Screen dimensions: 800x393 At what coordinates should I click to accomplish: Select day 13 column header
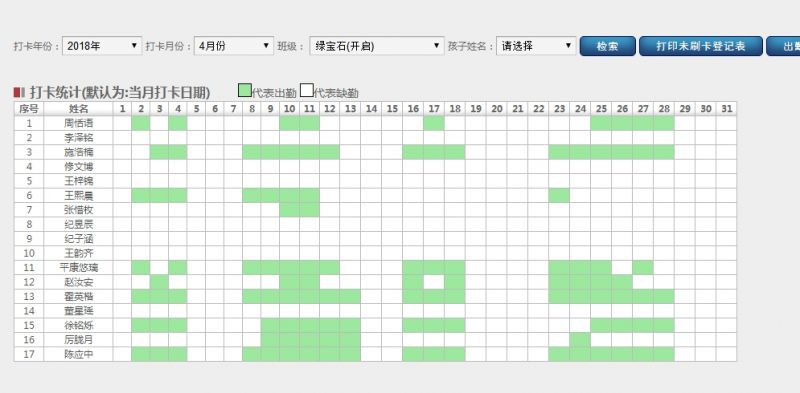351,109
